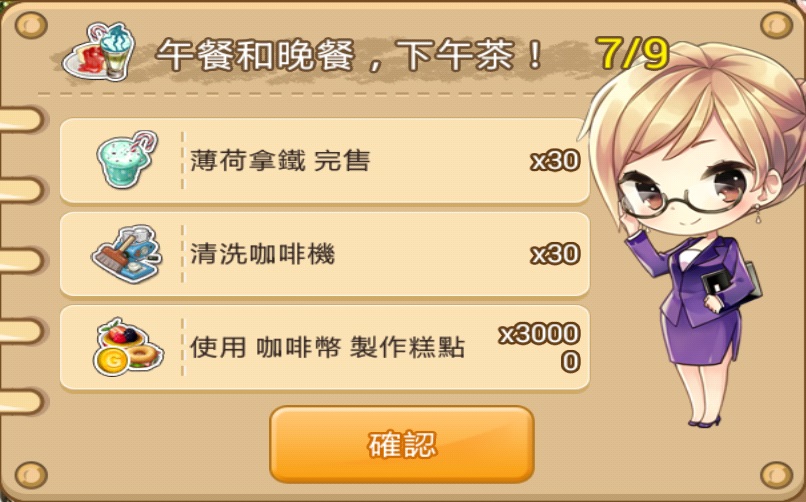The image size is (806, 502).
Task: Select the 使用 咖啡幣 製作糕點 task row
Action: (325, 348)
